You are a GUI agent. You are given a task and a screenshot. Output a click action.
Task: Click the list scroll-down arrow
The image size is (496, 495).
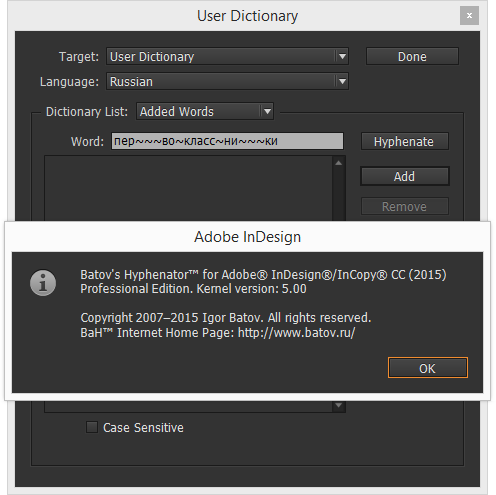click(339, 405)
